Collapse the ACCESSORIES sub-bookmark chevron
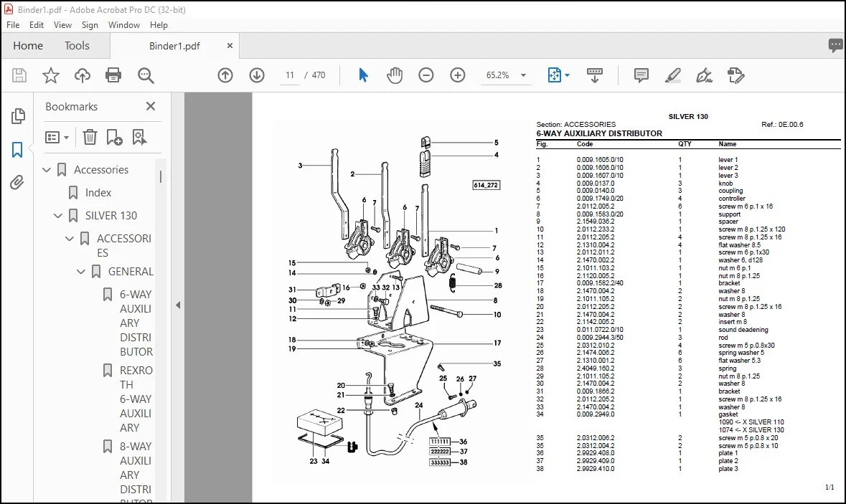846x504 pixels. 69,238
